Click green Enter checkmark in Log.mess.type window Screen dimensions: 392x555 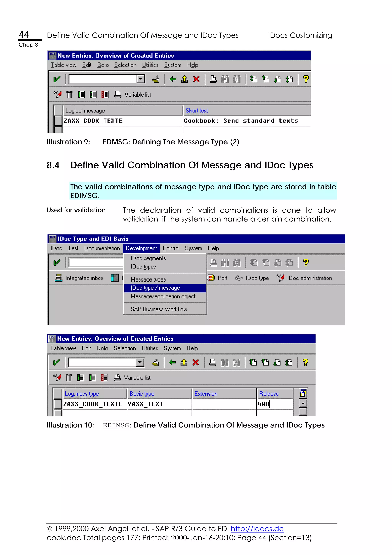tap(56, 362)
